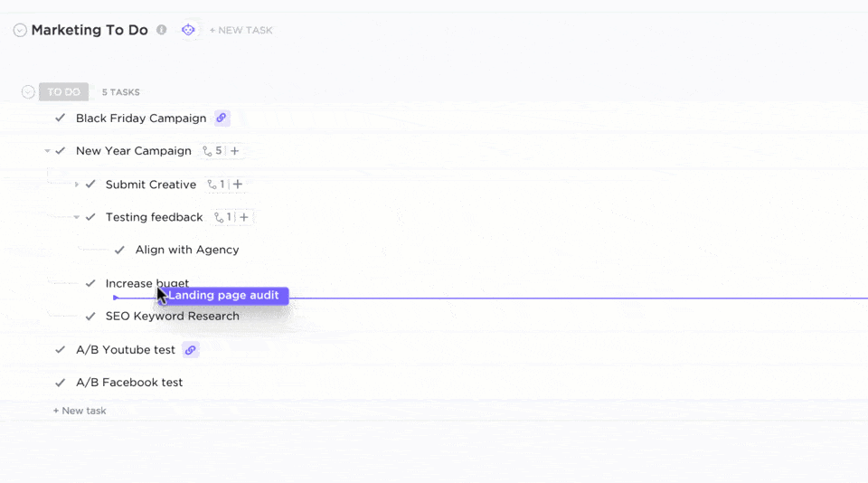This screenshot has width=868, height=483.
Task: Add a subtask via plus on New Year Campaign
Action: tap(235, 151)
